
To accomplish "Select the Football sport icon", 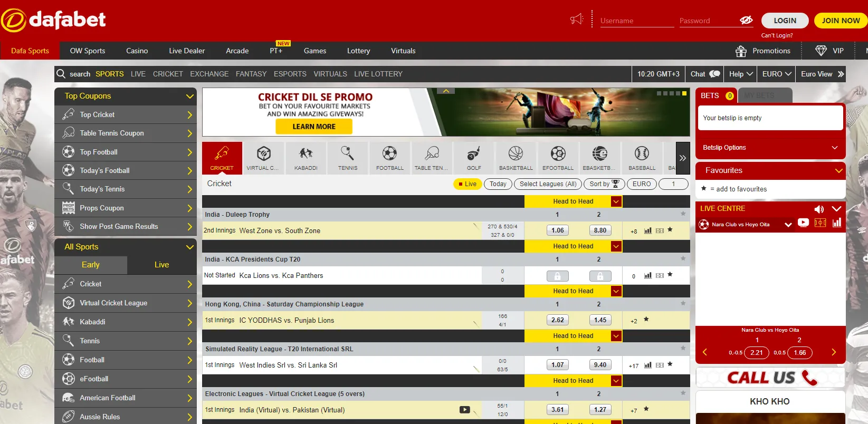I will click(390, 158).
